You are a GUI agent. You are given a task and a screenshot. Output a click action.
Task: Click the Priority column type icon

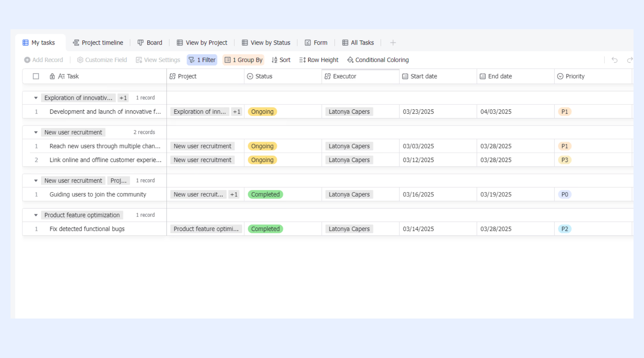coord(560,76)
